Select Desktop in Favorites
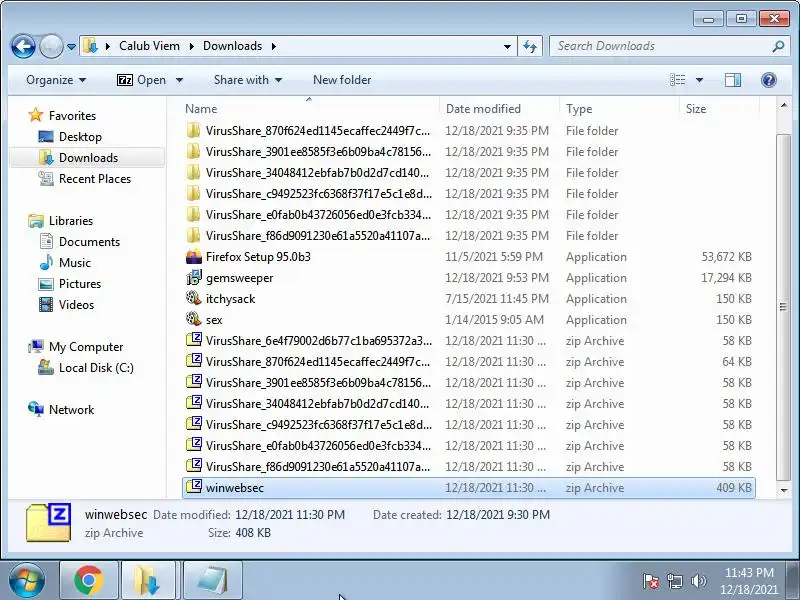The width and height of the screenshot is (800, 600). coord(80,137)
